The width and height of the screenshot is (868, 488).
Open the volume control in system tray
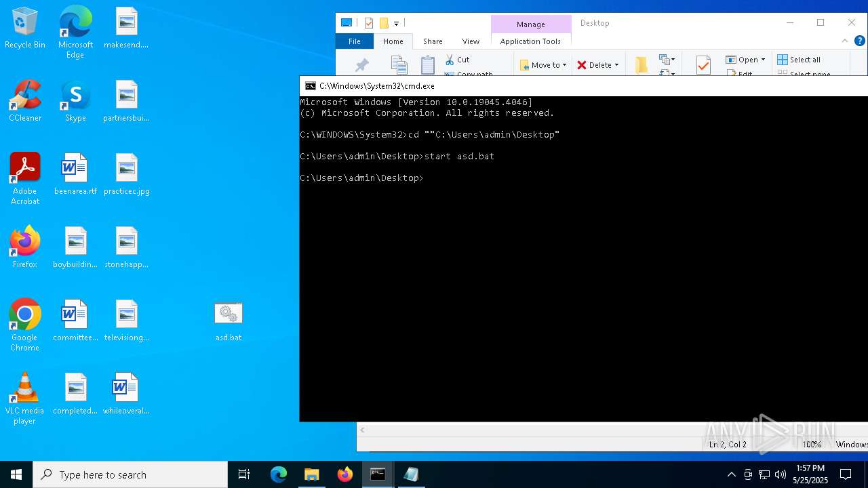(781, 474)
